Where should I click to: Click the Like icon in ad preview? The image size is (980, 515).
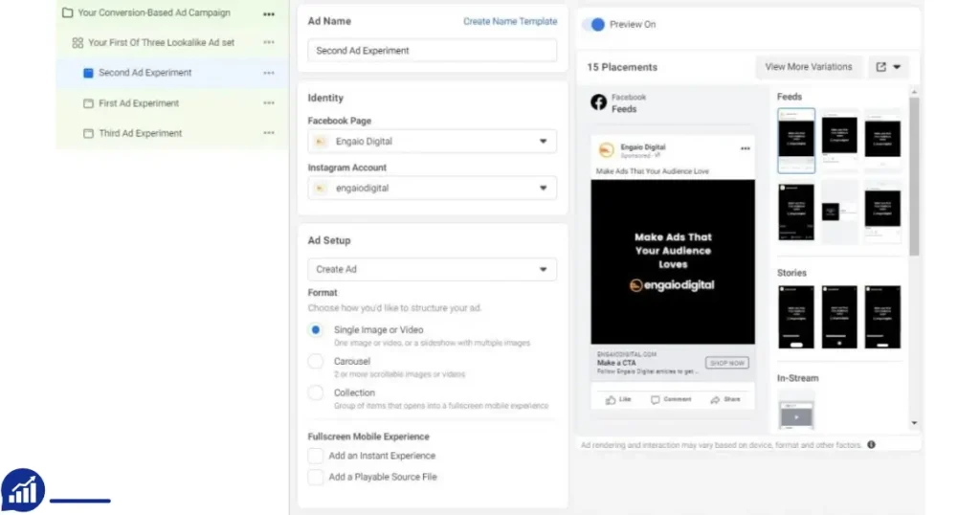pyautogui.click(x=611, y=400)
